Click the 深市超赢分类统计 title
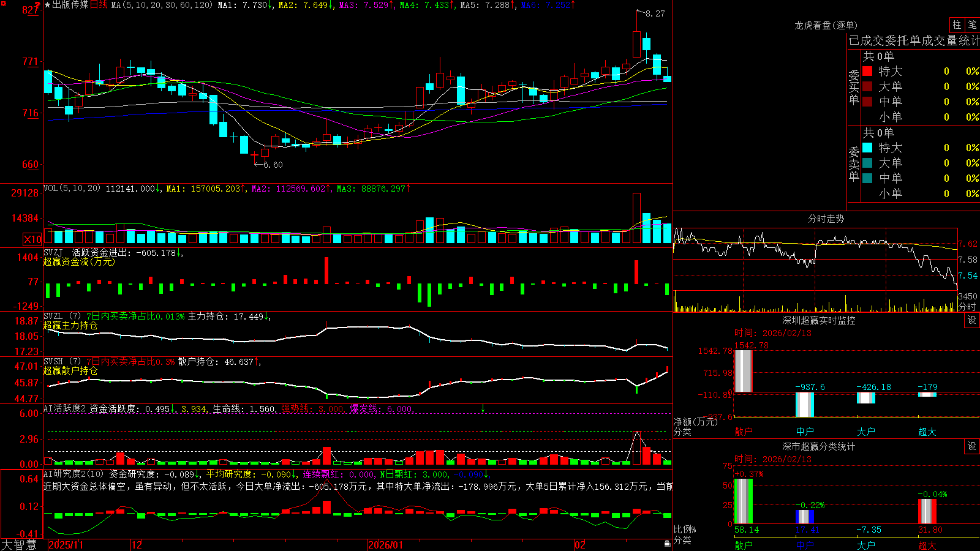Viewport: 980px width, 551px height. [818, 446]
